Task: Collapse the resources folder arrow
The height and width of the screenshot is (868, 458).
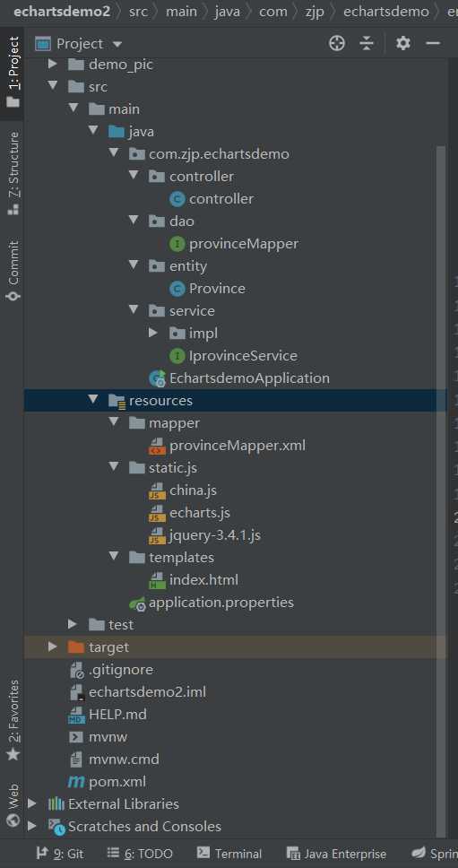Action: pyautogui.click(x=93, y=400)
